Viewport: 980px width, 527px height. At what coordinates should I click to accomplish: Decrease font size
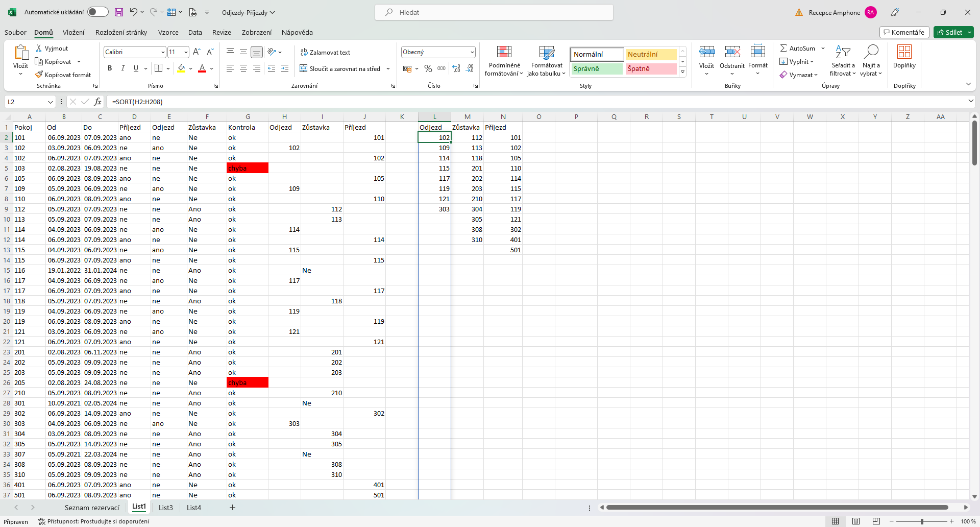210,52
